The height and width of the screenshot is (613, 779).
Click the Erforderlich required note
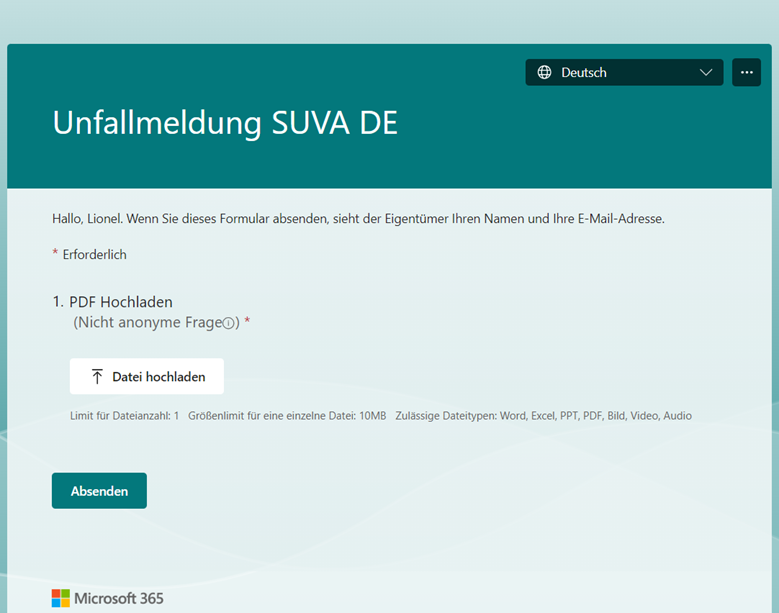coord(94,255)
